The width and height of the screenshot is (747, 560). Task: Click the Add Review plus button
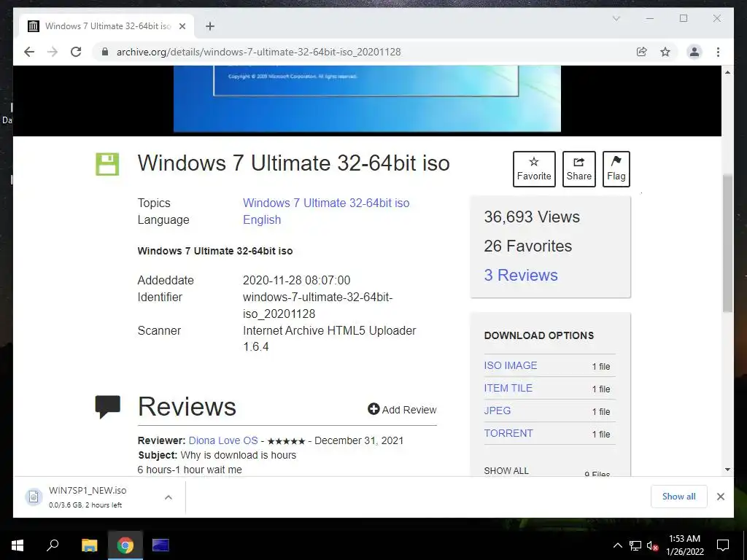point(402,410)
